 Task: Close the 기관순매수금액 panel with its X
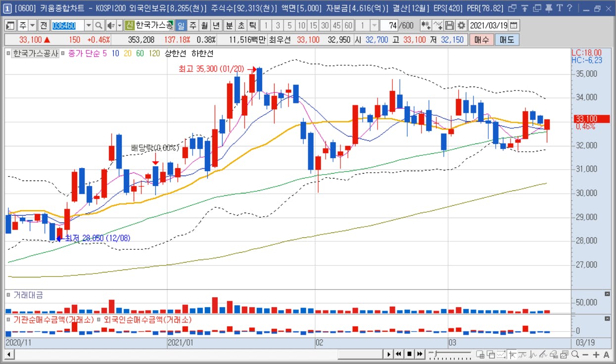point(608,319)
